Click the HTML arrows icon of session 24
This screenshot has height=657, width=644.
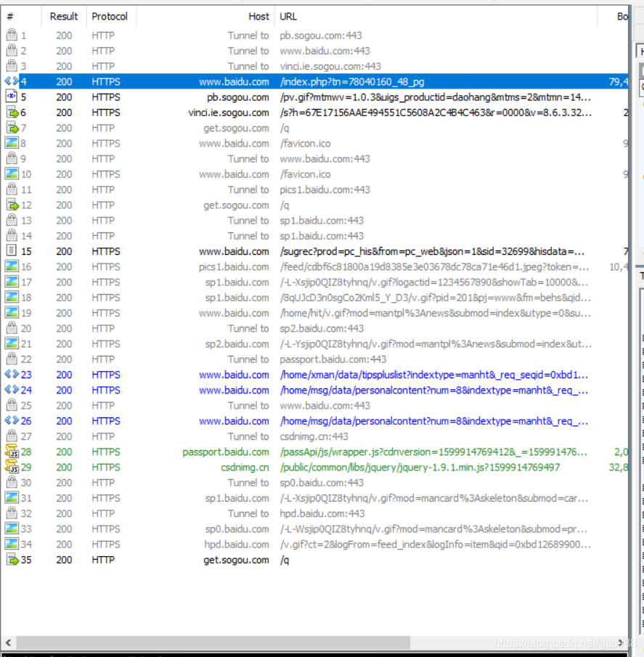point(12,390)
